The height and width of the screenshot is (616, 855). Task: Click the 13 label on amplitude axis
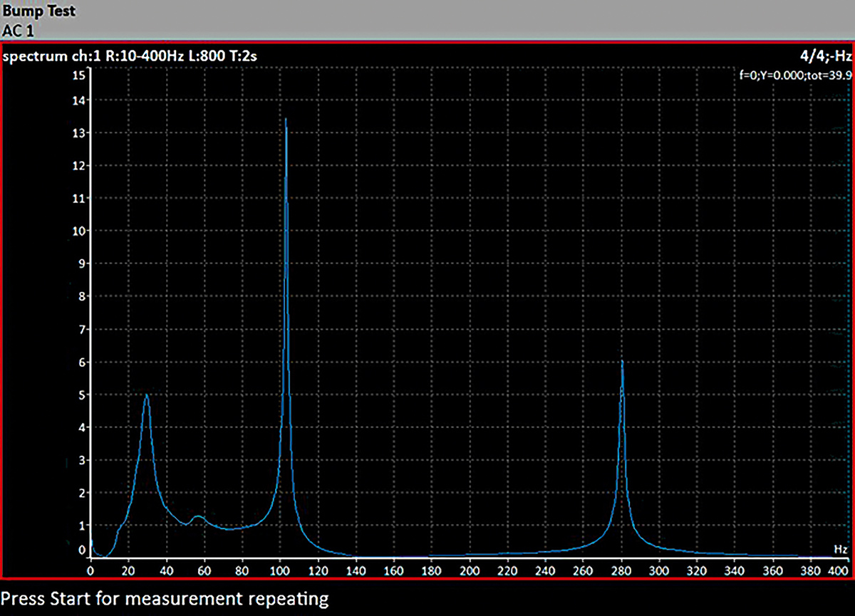[x=80, y=133]
